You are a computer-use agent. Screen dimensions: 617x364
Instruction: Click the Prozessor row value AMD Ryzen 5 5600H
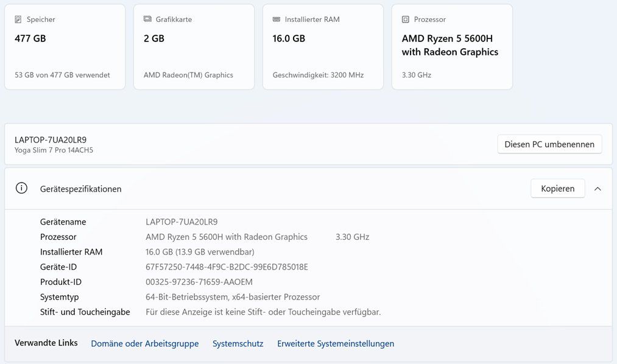point(226,237)
